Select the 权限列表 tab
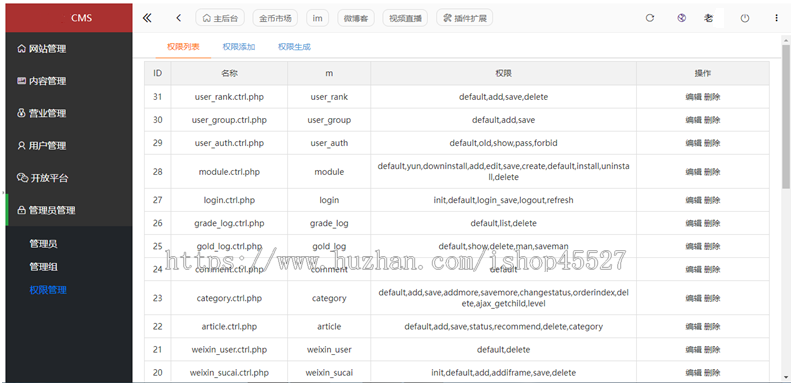This screenshot has width=793, height=385. tap(183, 47)
